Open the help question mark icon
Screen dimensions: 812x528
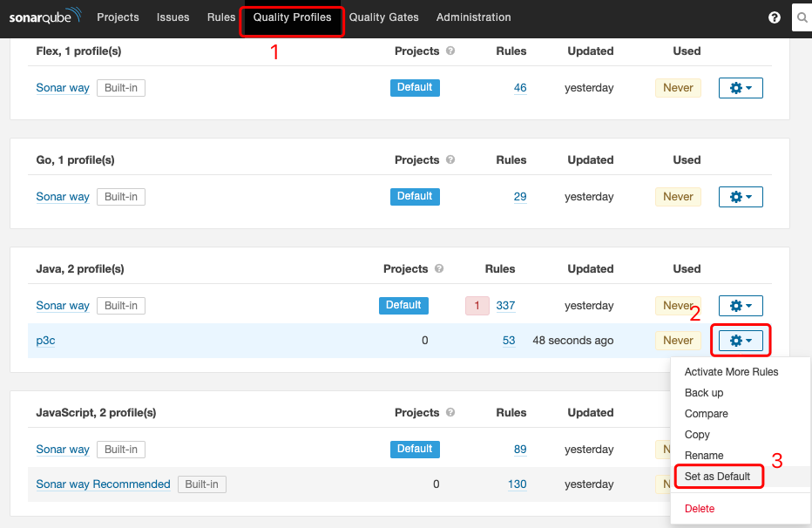pos(775,17)
